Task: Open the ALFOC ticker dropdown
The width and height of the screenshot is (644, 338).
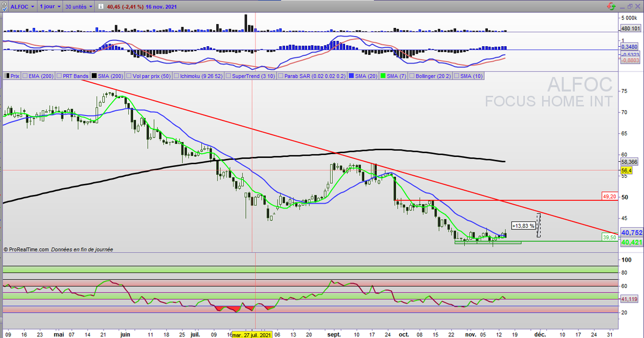Action: (21, 8)
